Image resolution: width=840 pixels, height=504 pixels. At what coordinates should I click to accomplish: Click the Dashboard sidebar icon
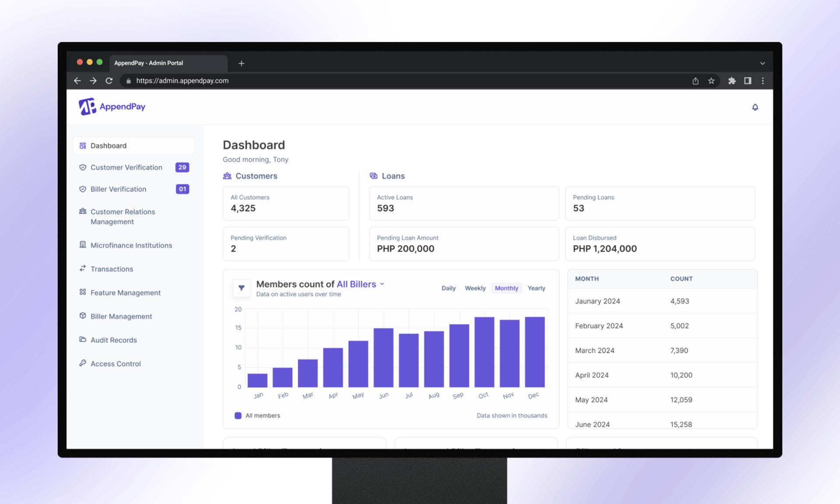(x=83, y=146)
